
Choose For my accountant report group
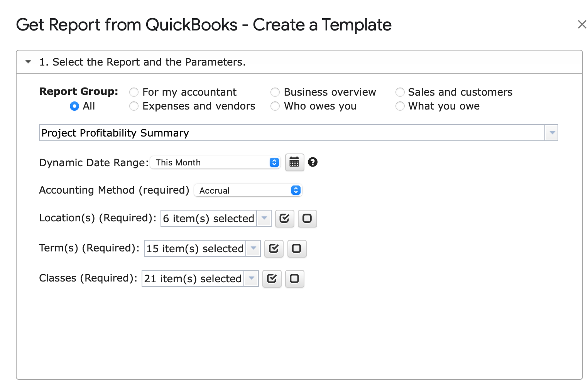coord(134,92)
